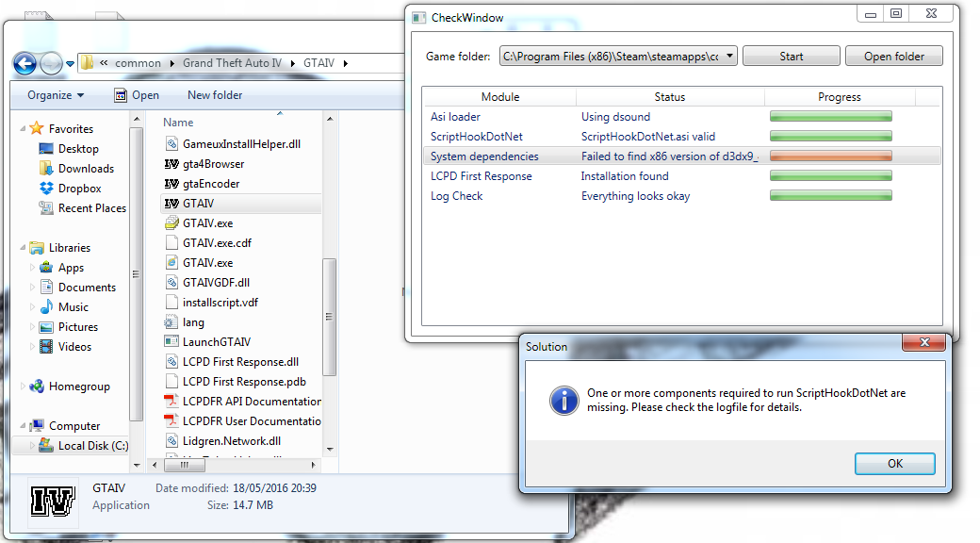This screenshot has height=543, width=980.
Task: Select the GTAIV application file
Action: pyautogui.click(x=198, y=204)
